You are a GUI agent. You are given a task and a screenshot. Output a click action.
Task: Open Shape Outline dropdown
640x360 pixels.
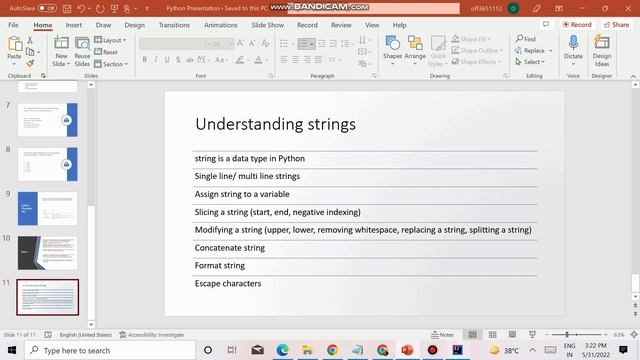click(x=477, y=50)
